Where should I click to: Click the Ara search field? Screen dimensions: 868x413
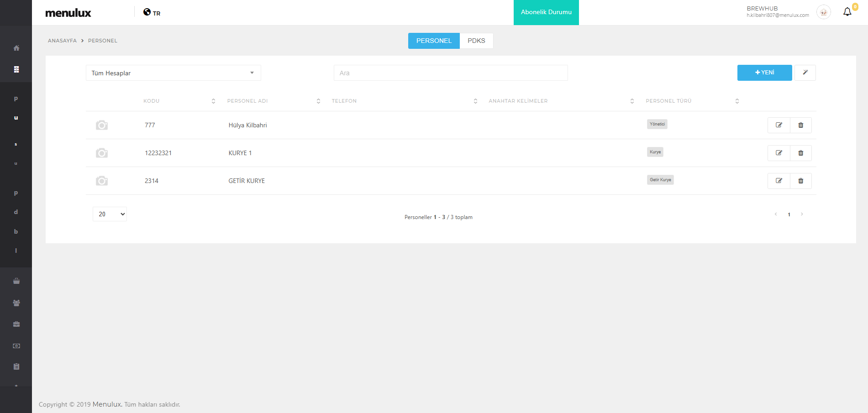point(450,73)
